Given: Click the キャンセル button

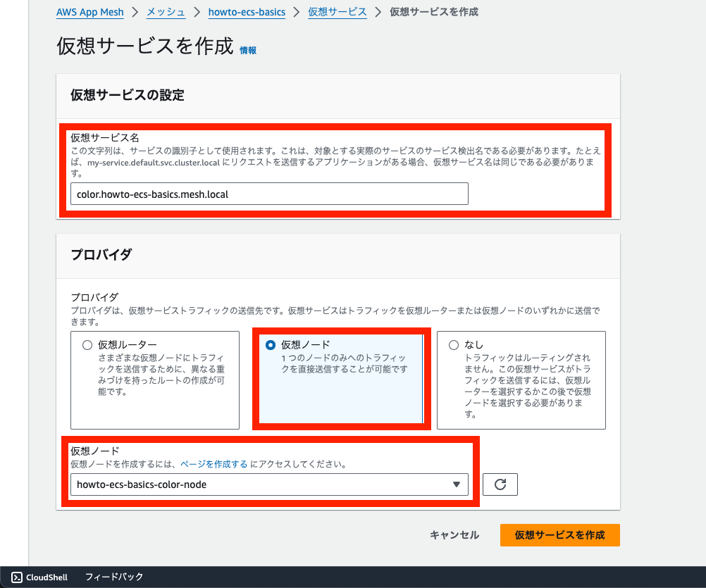Looking at the screenshot, I should tap(454, 535).
